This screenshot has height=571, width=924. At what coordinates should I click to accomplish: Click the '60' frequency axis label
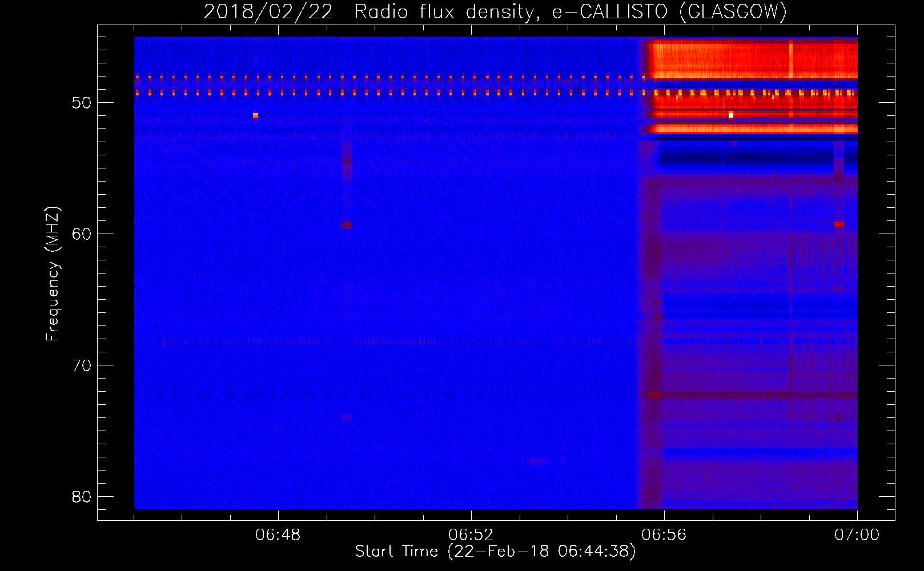82,234
